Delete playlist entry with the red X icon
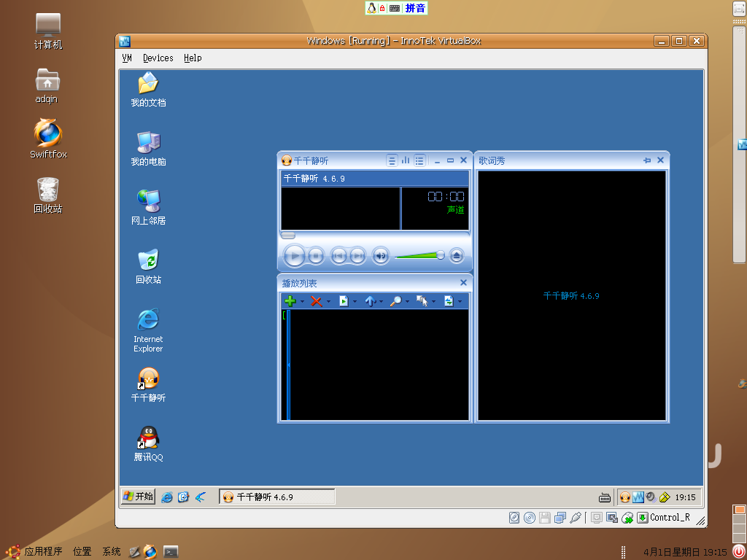Viewport: 747px width, 560px height. click(316, 301)
